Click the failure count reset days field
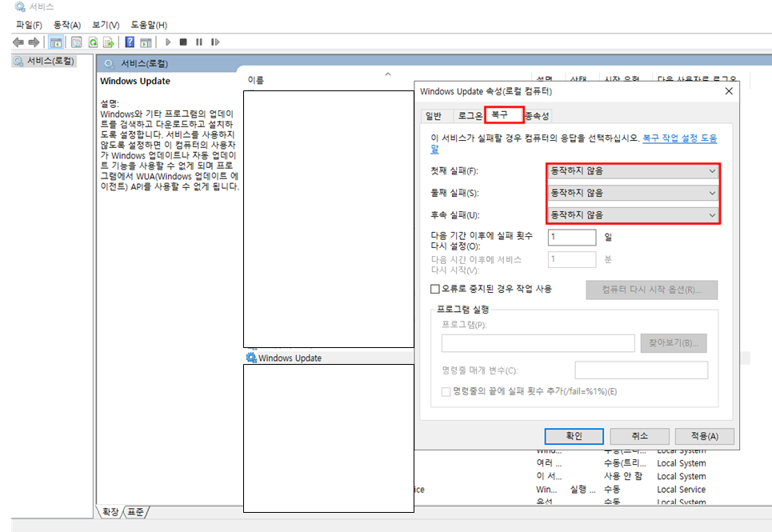 point(572,238)
